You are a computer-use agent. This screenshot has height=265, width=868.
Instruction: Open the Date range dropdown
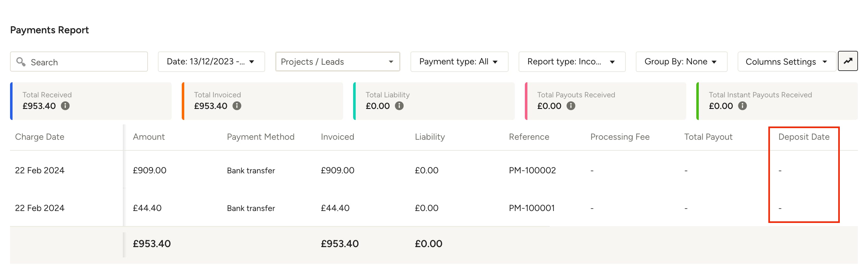(x=211, y=62)
